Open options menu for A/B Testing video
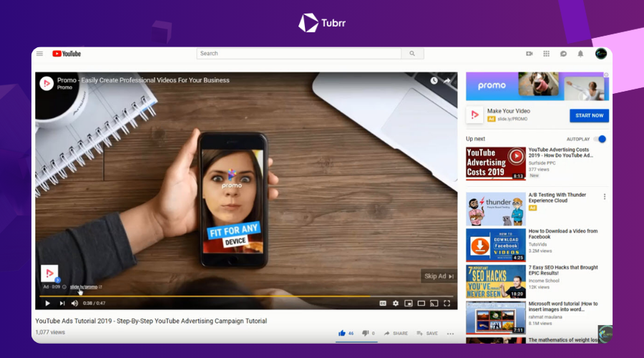This screenshot has height=358, width=644. (605, 196)
